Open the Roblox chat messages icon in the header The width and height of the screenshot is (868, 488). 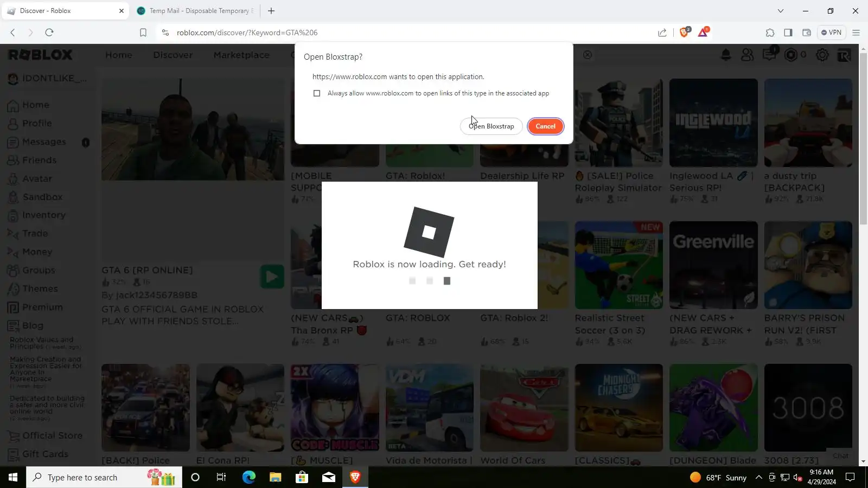(x=769, y=54)
